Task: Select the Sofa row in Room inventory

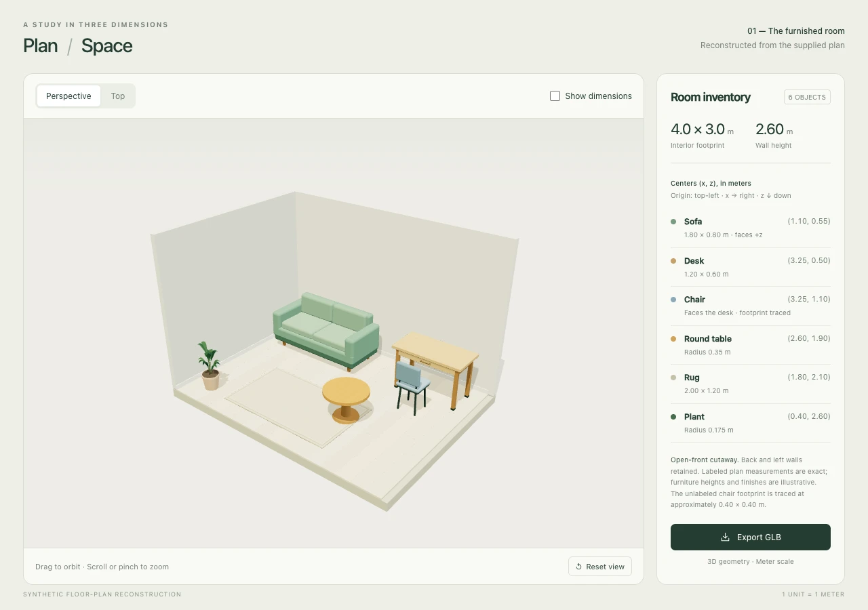Action: (751, 228)
